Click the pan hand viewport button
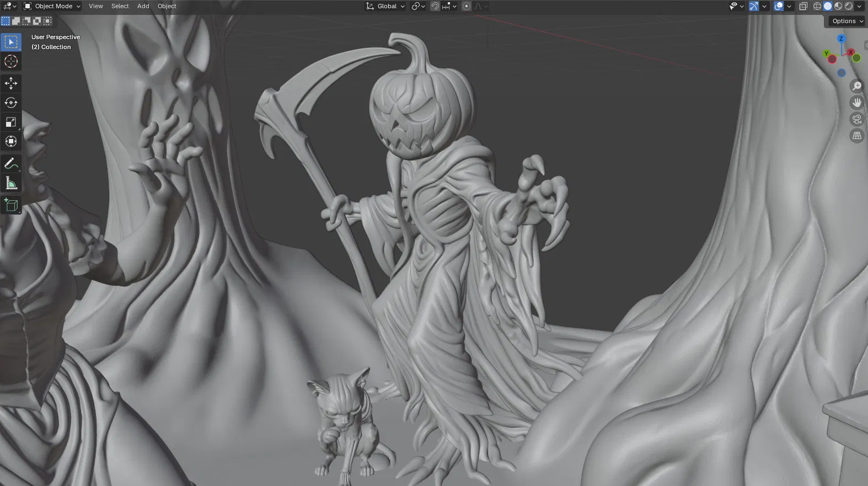Image resolution: width=868 pixels, height=486 pixels. click(x=857, y=103)
